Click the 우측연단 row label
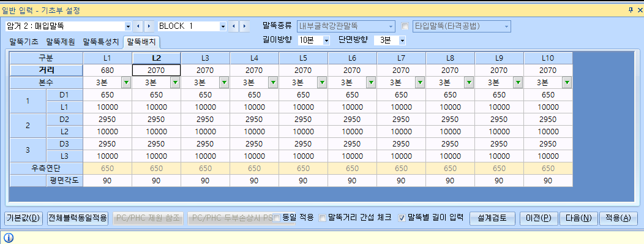This screenshot has height=244, width=644. (47, 169)
